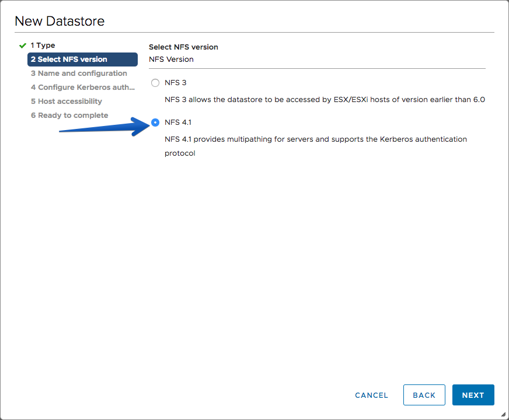Click the BACK button
This screenshot has width=509, height=420.
[x=424, y=395]
